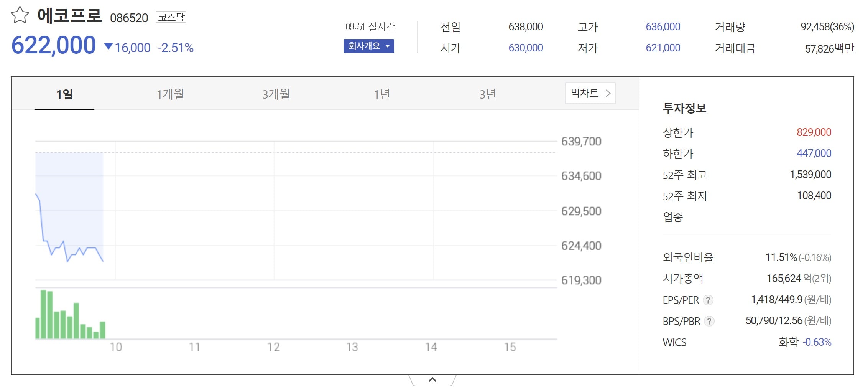
Task: Click the 619,300 axis label
Action: pyautogui.click(x=581, y=280)
